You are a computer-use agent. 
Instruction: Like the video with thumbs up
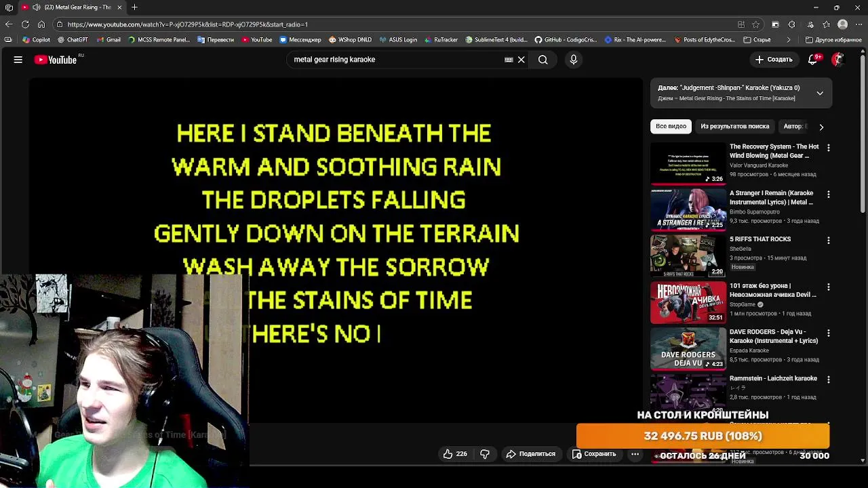pyautogui.click(x=455, y=454)
